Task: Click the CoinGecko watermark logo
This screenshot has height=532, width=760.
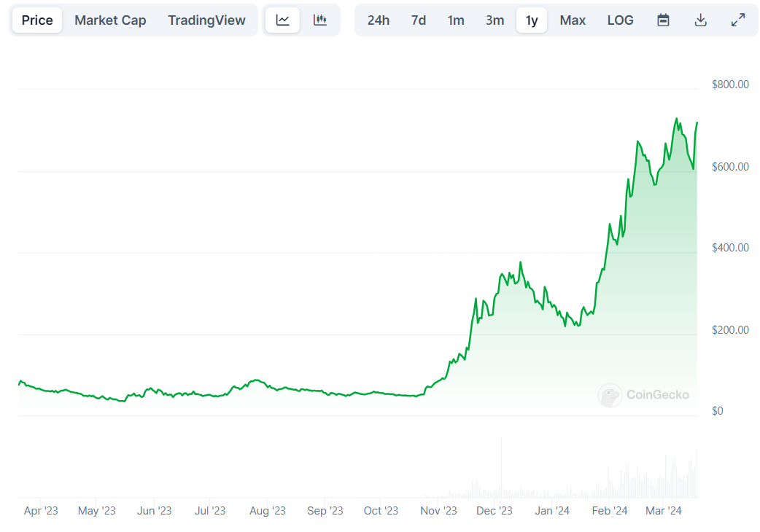Action: [x=643, y=395]
